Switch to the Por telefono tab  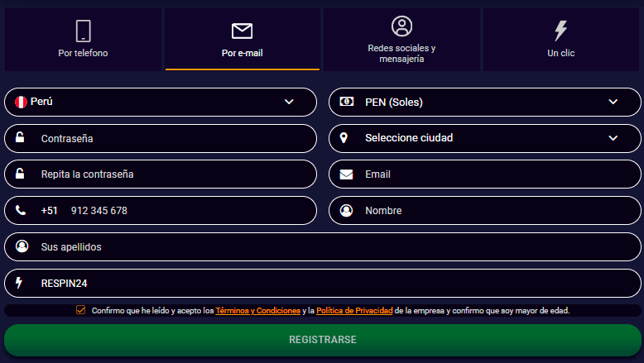click(83, 40)
